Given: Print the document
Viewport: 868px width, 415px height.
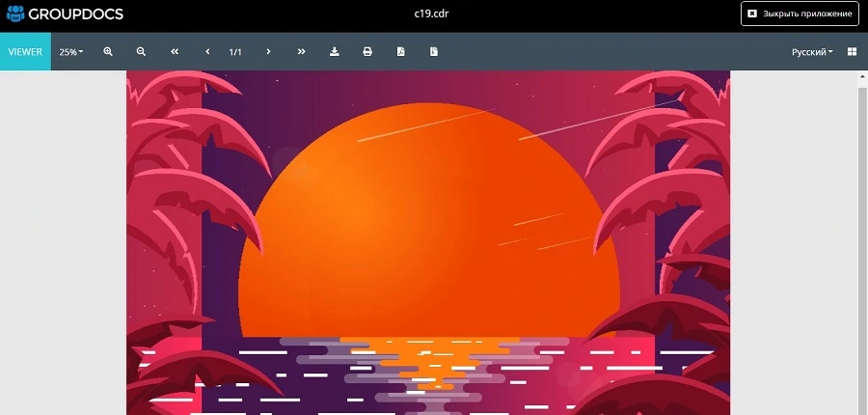Looking at the screenshot, I should coord(367,51).
